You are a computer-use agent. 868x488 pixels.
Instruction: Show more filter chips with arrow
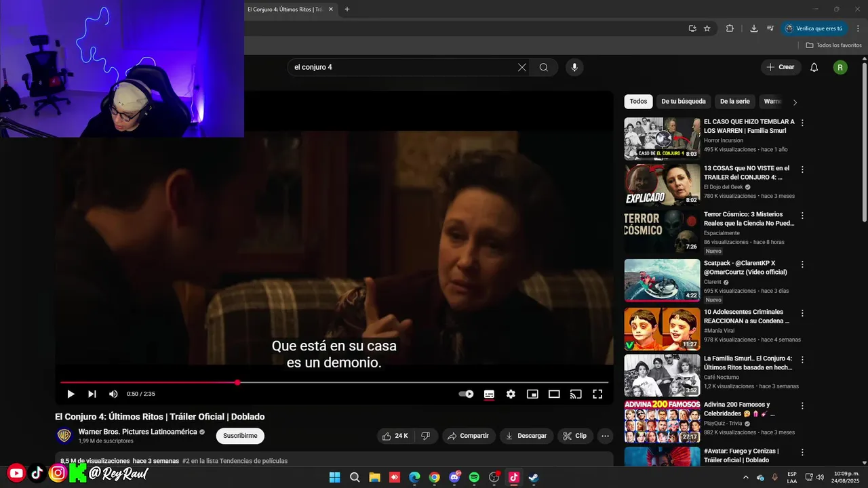click(x=795, y=102)
